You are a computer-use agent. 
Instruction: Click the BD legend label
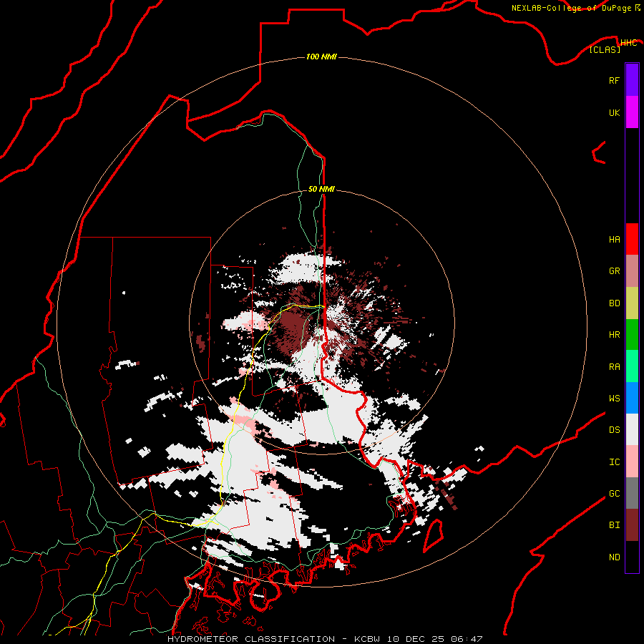(x=614, y=303)
